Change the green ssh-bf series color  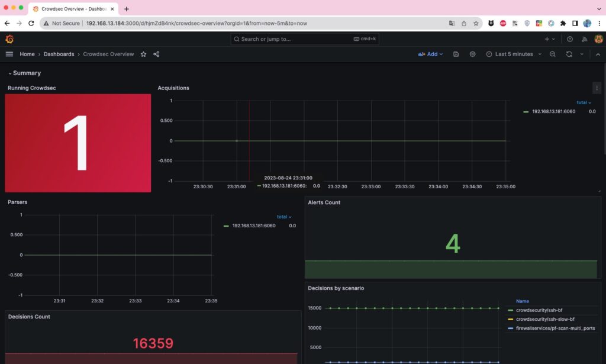511,310
